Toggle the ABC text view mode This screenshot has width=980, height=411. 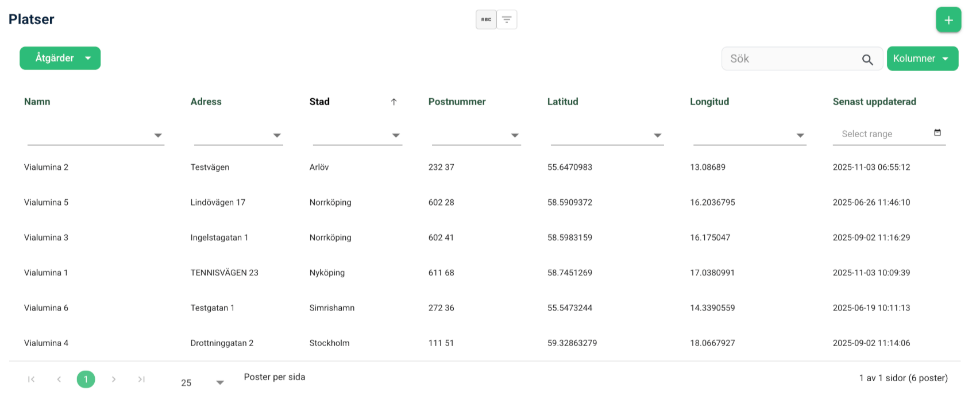(486, 20)
